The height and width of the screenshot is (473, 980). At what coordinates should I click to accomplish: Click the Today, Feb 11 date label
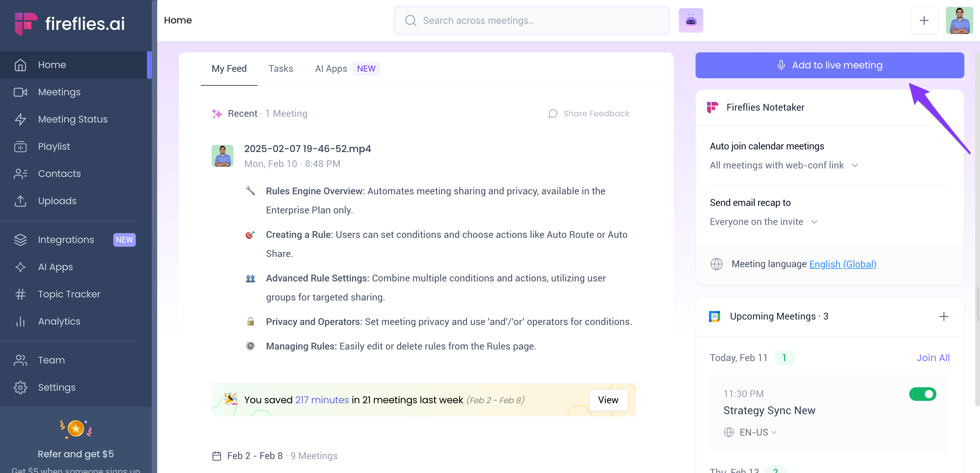738,358
